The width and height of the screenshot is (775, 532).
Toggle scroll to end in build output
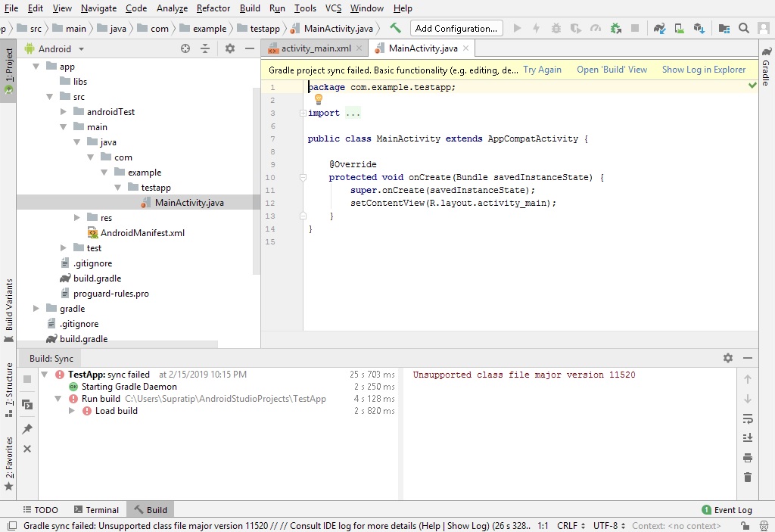tap(748, 438)
